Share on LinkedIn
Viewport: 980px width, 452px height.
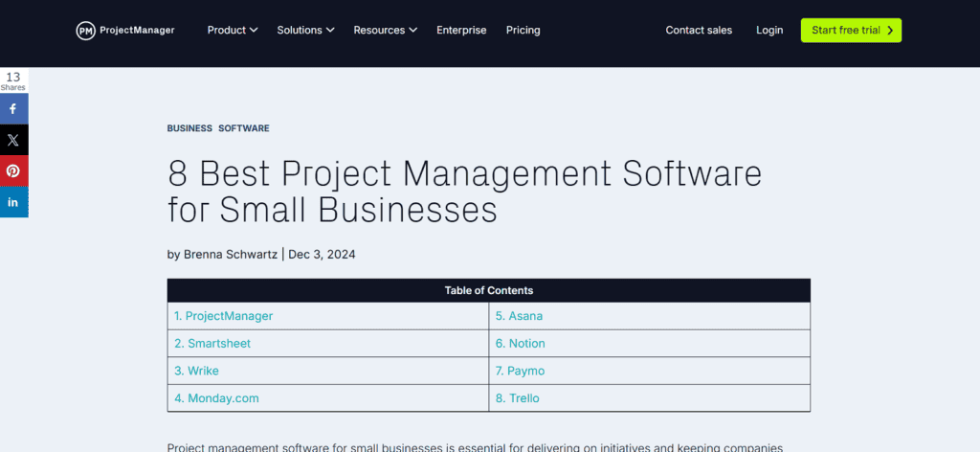pyautogui.click(x=13, y=202)
